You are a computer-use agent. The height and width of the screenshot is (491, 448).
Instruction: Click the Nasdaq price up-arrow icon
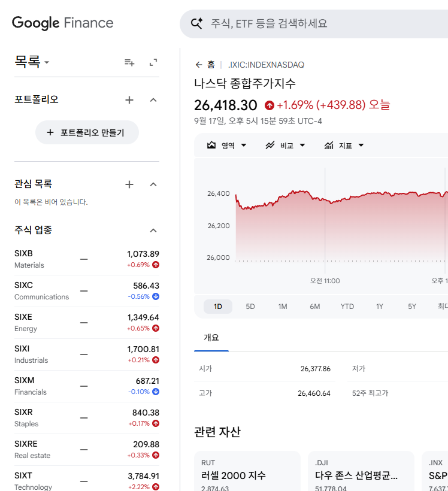[270, 105]
